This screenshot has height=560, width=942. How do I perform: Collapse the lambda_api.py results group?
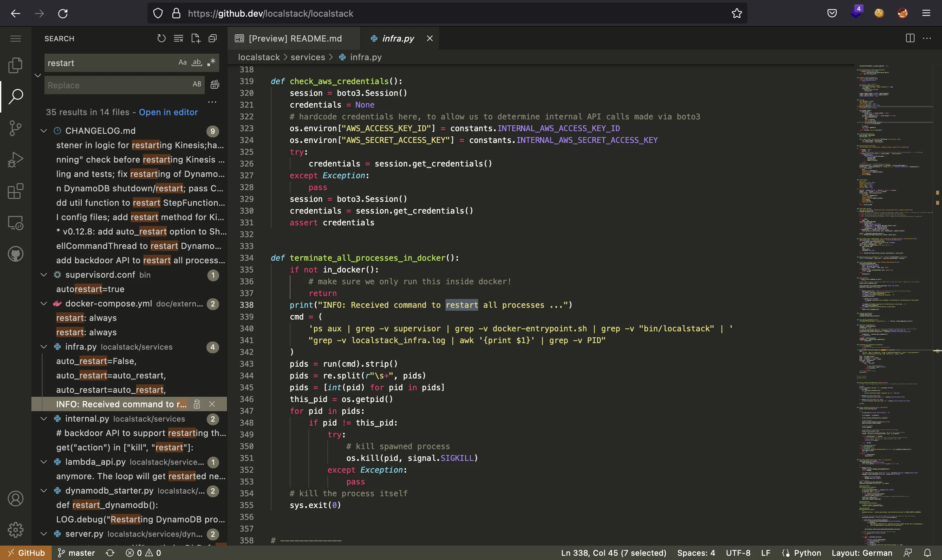tap(44, 462)
